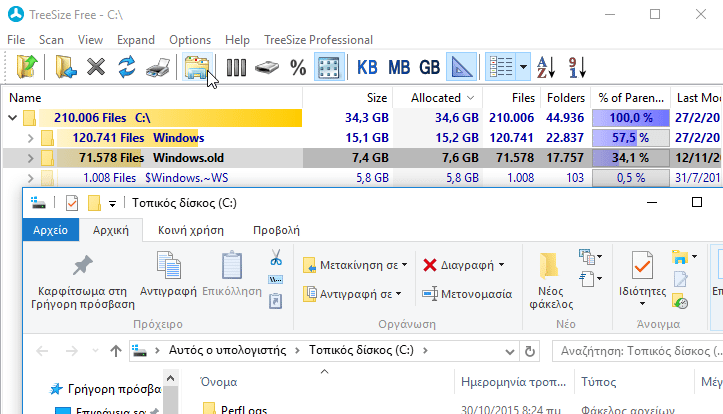Viewport: 723px width, 414px height.
Task: Click the Μετονομασία rename button
Action: click(x=467, y=294)
